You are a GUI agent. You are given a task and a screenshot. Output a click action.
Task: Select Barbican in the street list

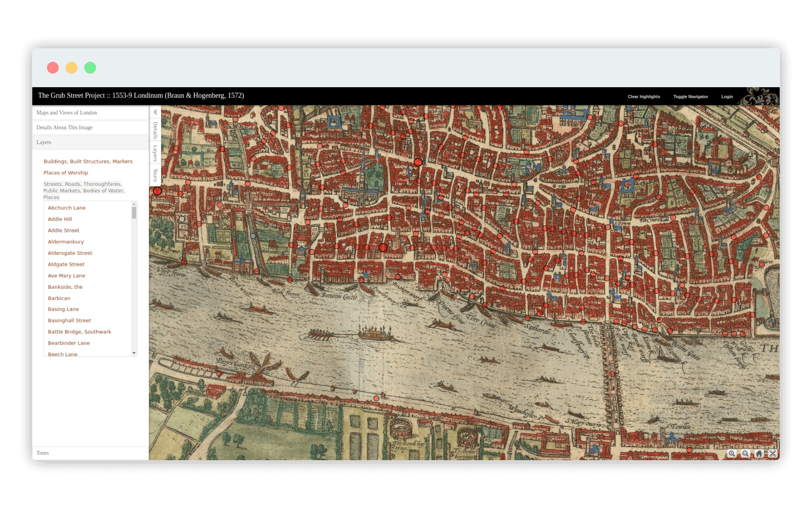coord(59,298)
